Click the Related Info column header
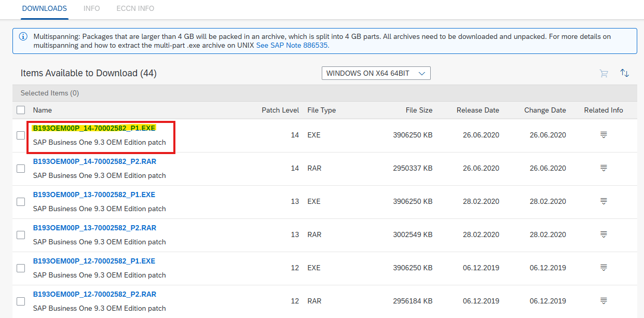This screenshot has width=644, height=318. (x=604, y=110)
